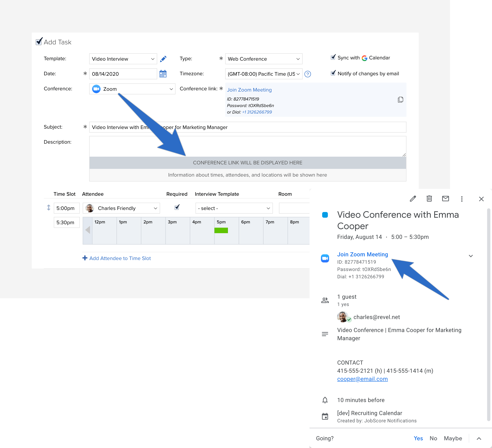Open the Type dropdown Web Conference
The image size is (492, 448).
[264, 59]
